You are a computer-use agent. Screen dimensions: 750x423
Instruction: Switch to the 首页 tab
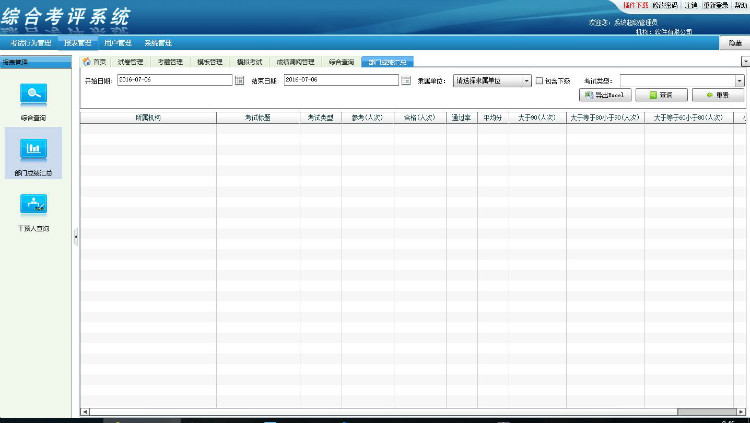pos(96,62)
